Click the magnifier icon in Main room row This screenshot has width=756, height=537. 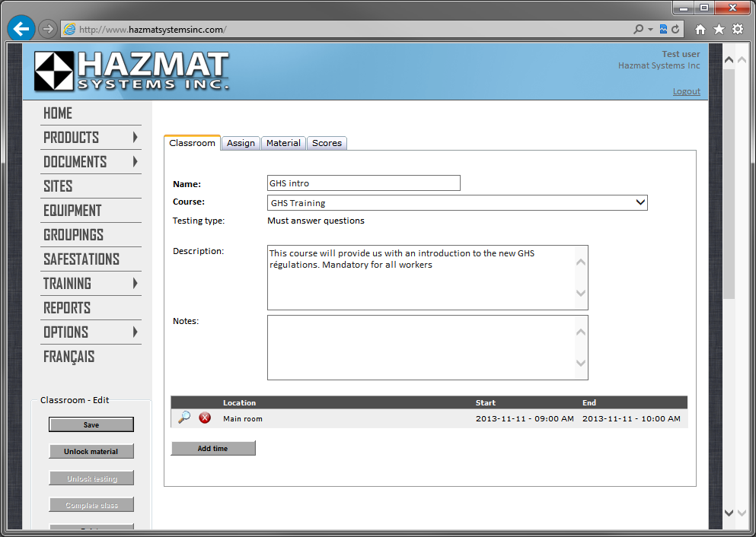click(183, 418)
